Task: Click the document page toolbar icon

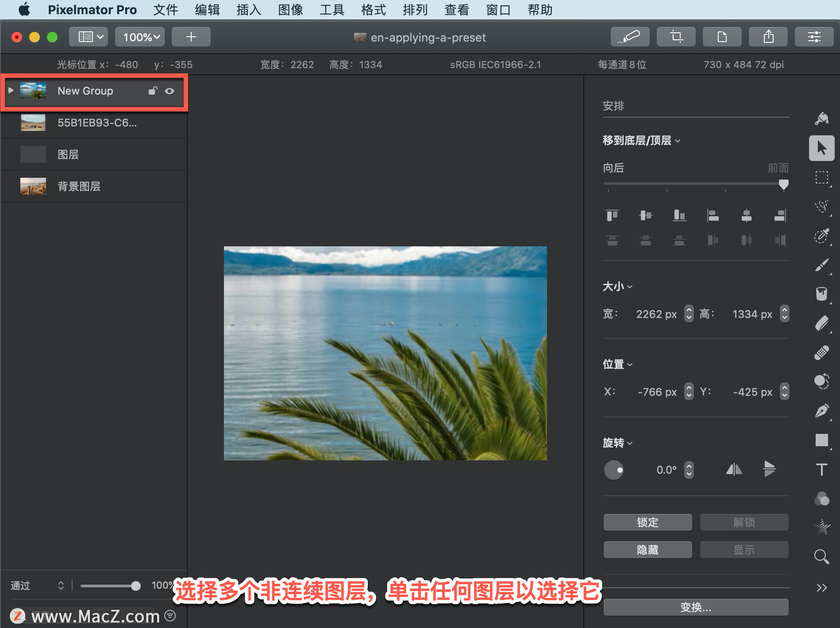Action: tap(722, 37)
